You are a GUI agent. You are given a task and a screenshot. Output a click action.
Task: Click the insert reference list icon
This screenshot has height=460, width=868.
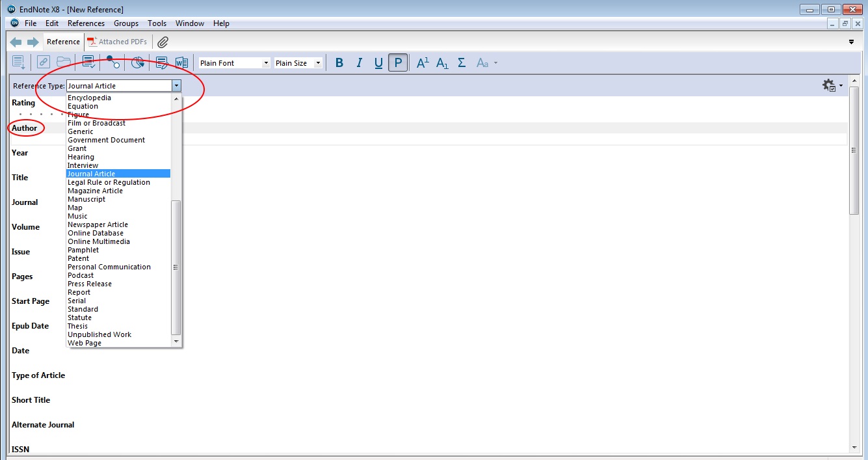(19, 62)
